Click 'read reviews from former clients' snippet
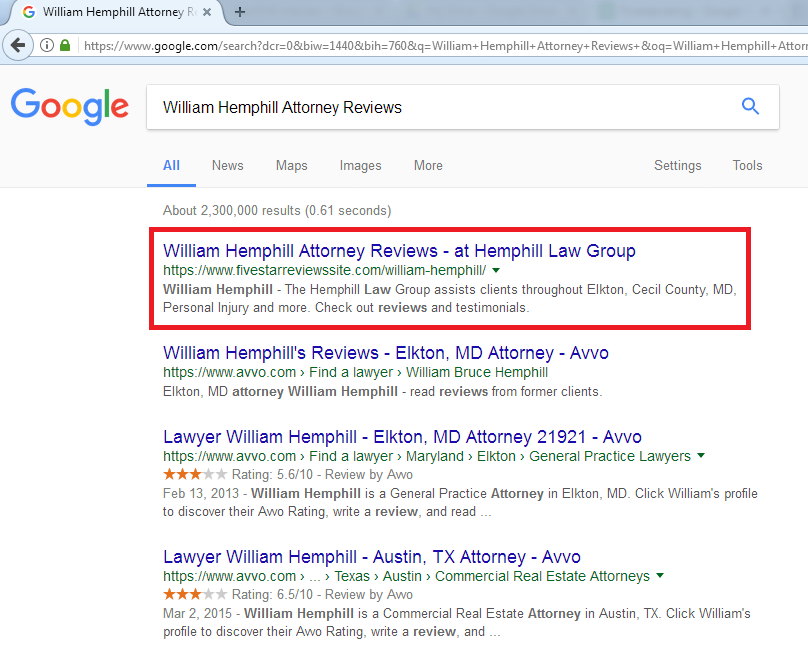The width and height of the screenshot is (808, 650). point(505,392)
